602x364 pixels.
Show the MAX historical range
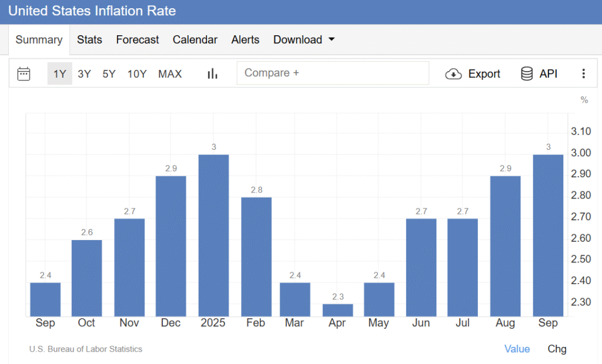170,74
